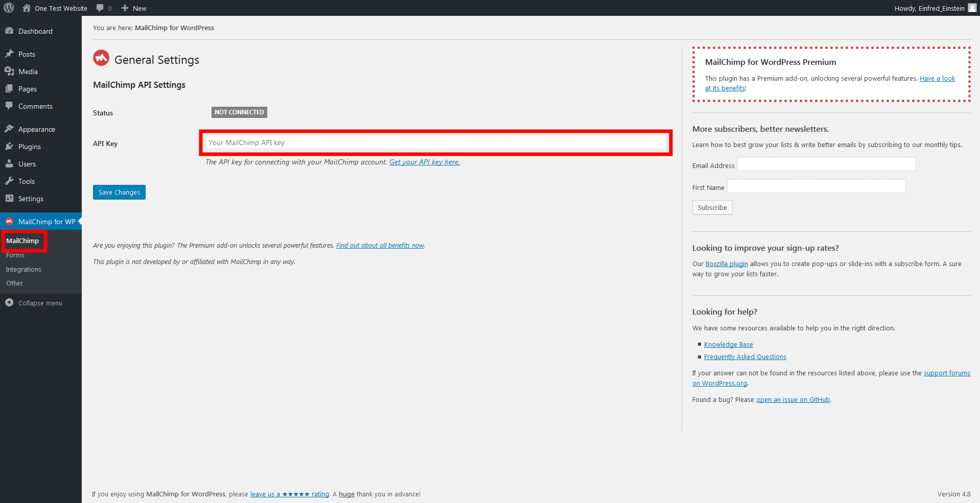Click the Media icon in sidebar
This screenshot has width=980, height=503.
tap(9, 71)
